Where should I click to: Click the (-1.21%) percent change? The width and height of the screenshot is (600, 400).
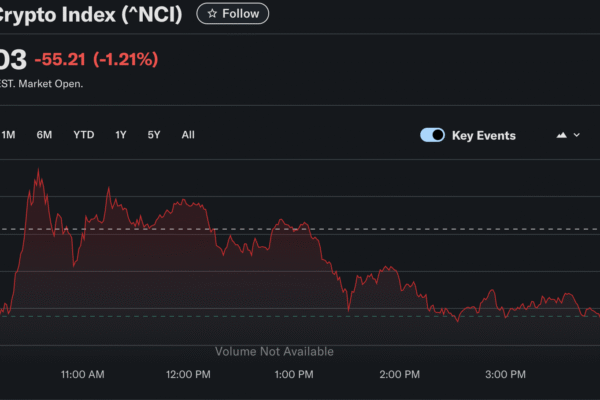[125, 59]
